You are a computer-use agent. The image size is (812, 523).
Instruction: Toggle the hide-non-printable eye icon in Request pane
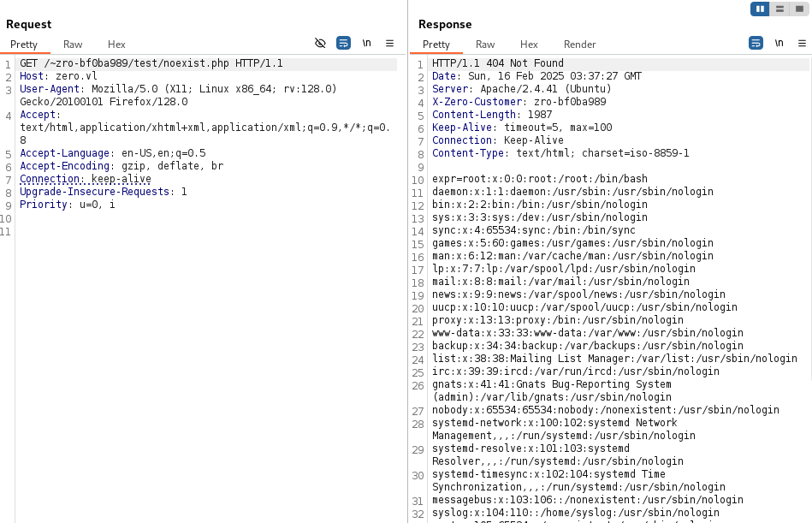[320, 43]
